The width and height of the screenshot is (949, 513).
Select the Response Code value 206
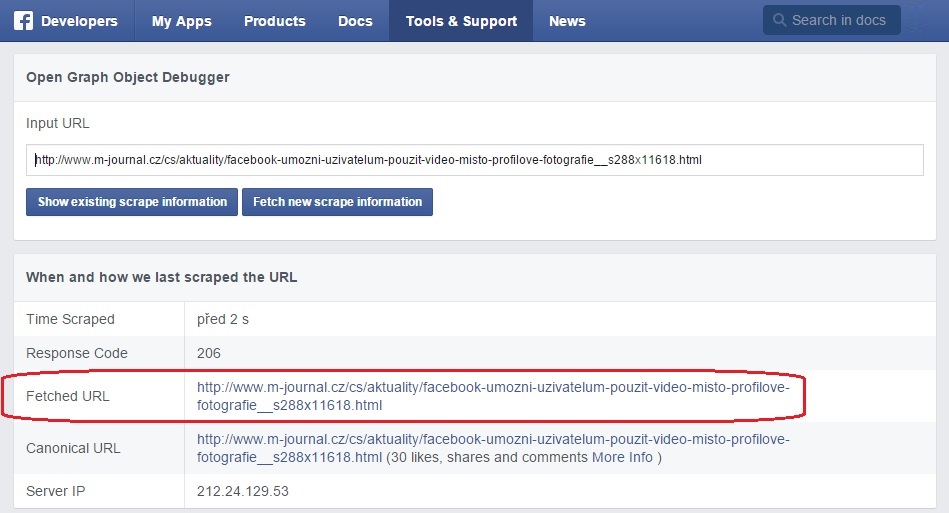(209, 353)
